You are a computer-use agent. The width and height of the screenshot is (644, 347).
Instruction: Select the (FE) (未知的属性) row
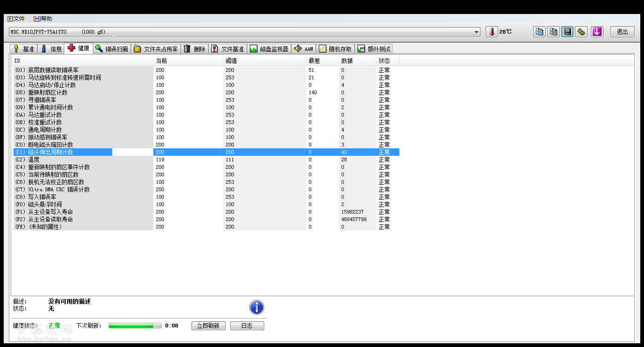[x=206, y=227]
